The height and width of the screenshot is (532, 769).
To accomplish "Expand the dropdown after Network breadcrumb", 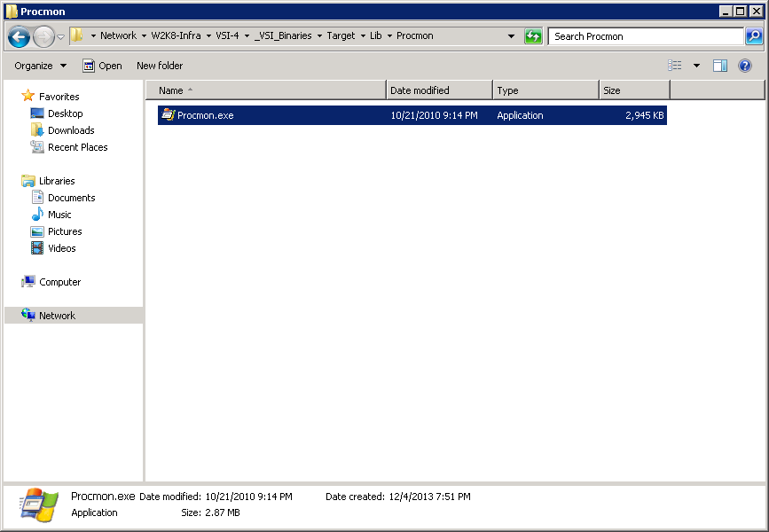I will 144,35.
